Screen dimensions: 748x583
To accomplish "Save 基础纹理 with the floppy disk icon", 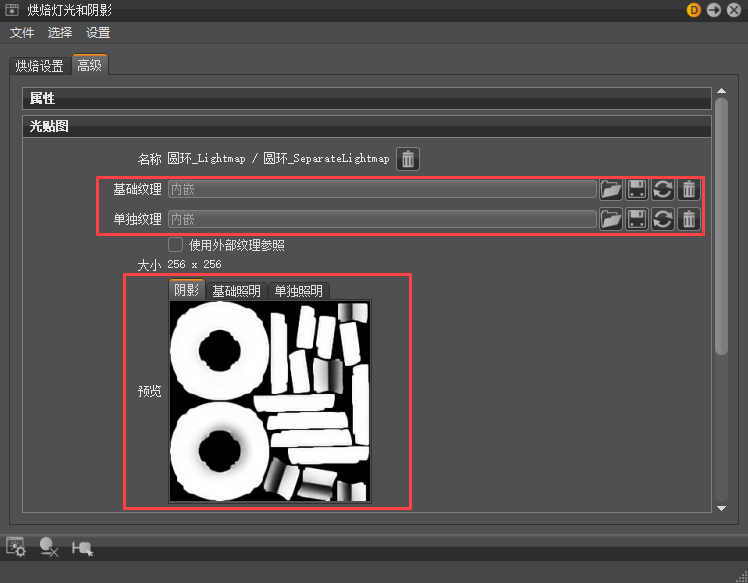I will pyautogui.click(x=637, y=189).
